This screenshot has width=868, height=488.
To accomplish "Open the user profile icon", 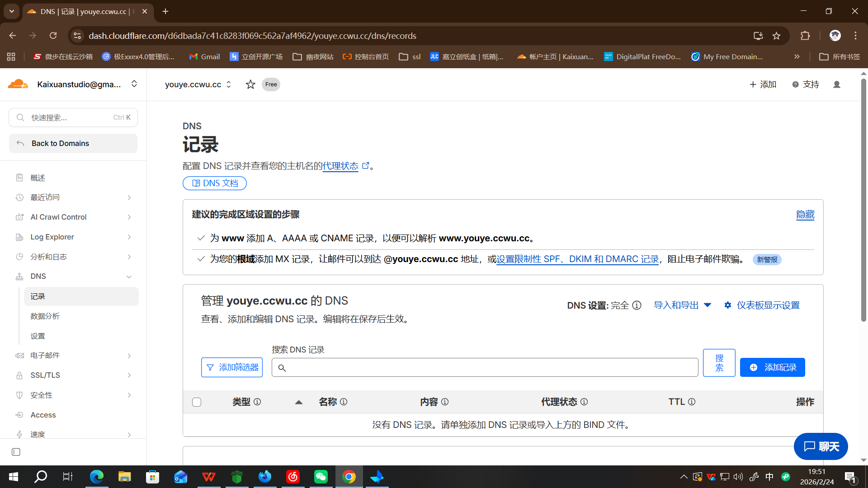I will pos(836,84).
